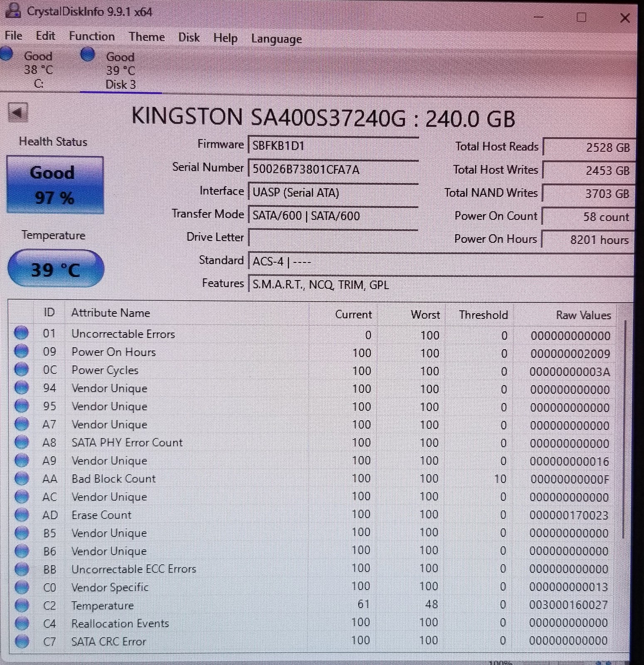Select Temperature raw value 003000160027

568,605
